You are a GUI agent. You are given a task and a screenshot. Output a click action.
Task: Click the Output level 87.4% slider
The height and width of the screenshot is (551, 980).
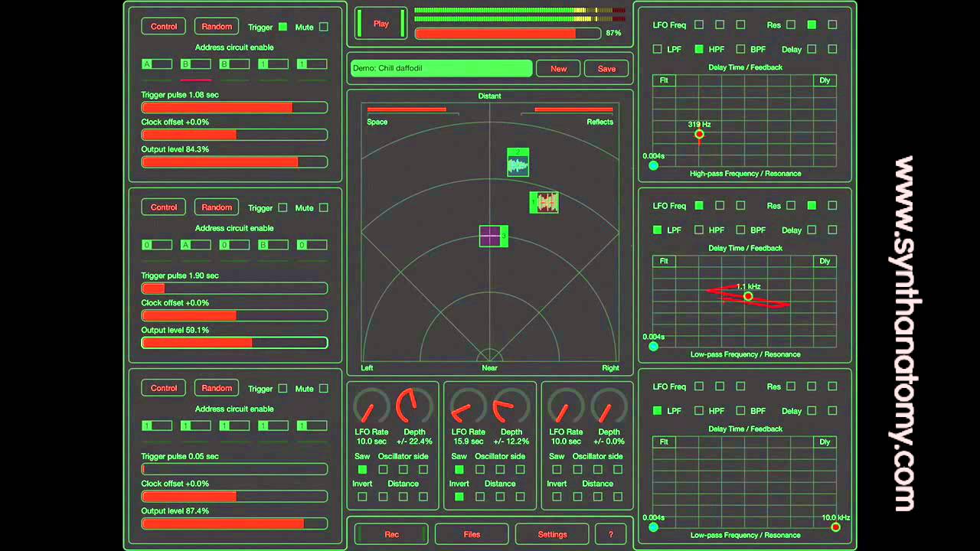point(234,523)
